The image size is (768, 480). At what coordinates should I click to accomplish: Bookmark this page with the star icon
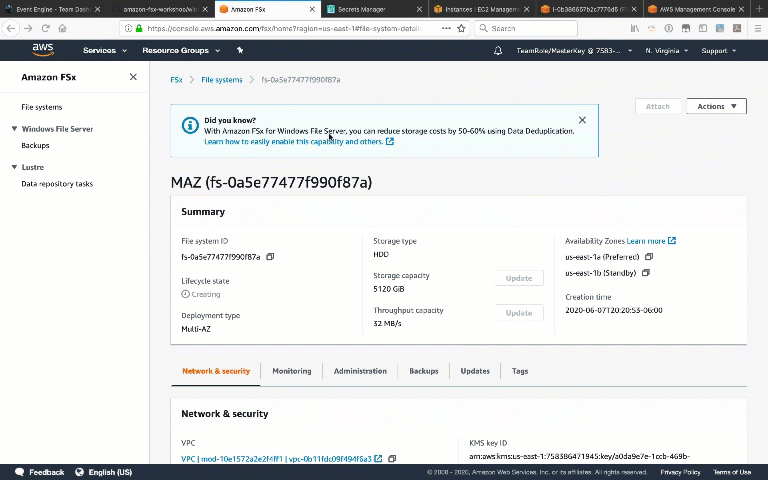coord(461,28)
